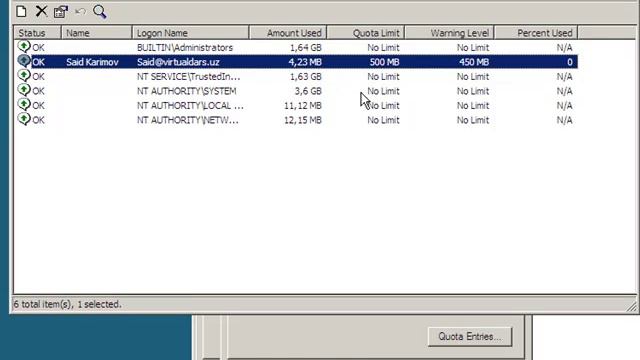
Task: Select status icon of Said Karimov row
Action: click(x=24, y=61)
